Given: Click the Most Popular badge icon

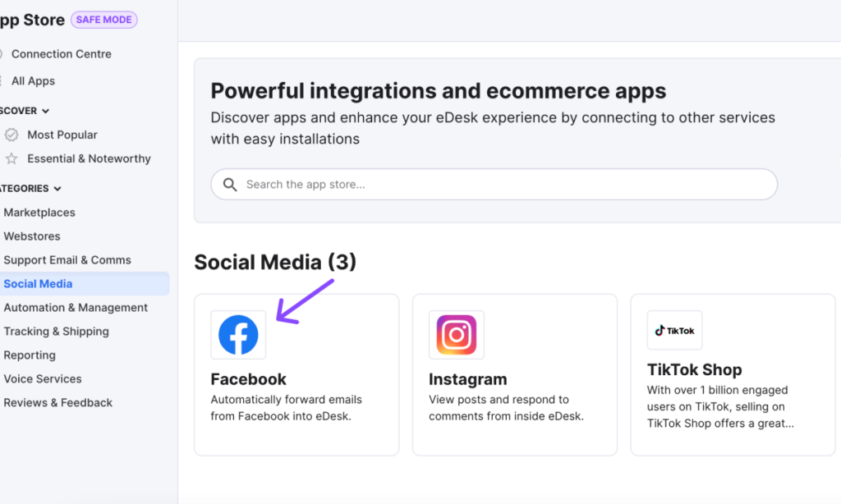Looking at the screenshot, I should click(x=11, y=135).
